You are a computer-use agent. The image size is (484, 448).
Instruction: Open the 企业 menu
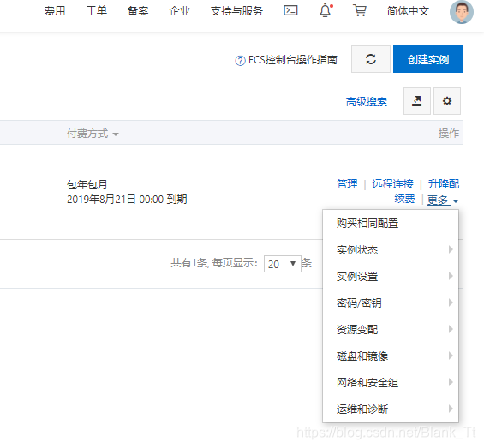pyautogui.click(x=179, y=11)
